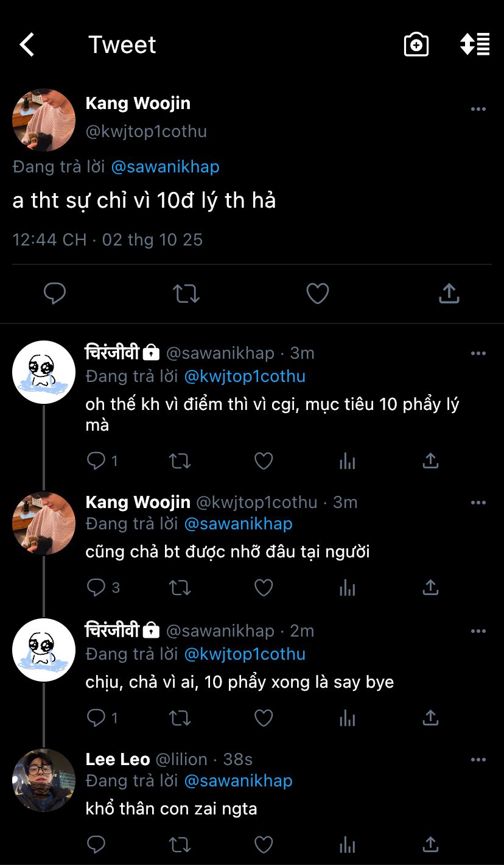Share the 'chịu, chả vì ai' reply
Screen dimensions: 504x865
430,718
